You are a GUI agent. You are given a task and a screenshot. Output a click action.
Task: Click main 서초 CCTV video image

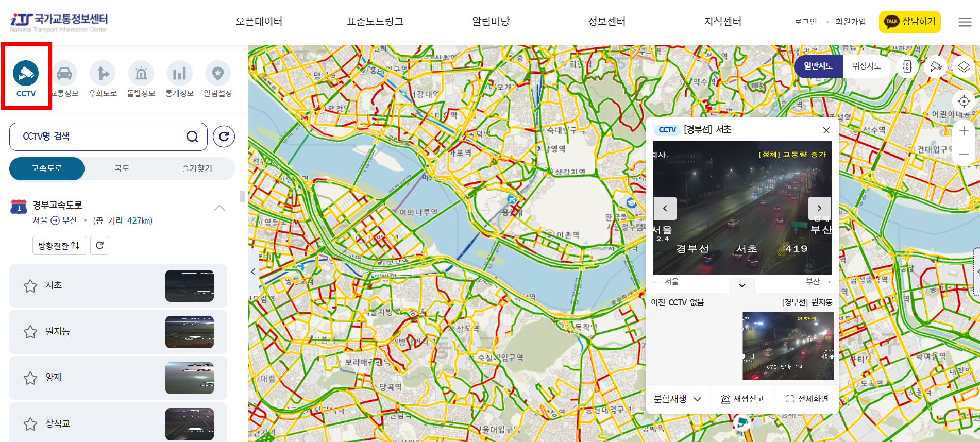pos(742,208)
